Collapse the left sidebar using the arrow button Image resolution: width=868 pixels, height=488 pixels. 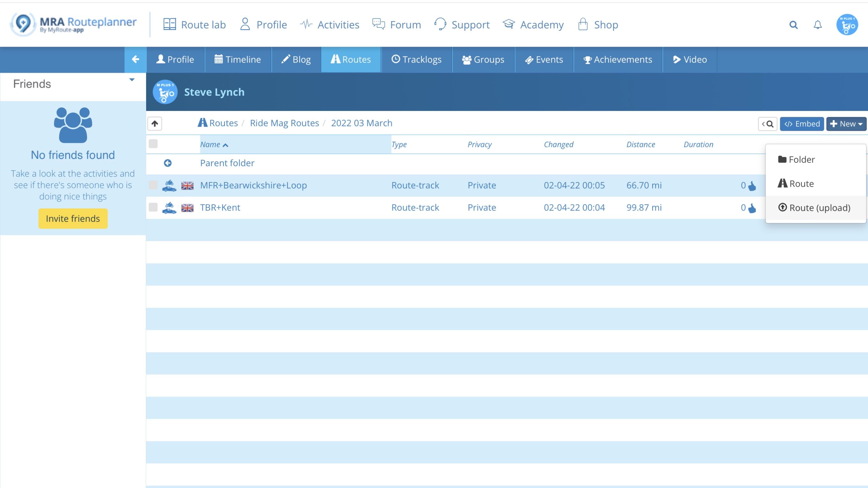[x=135, y=59]
